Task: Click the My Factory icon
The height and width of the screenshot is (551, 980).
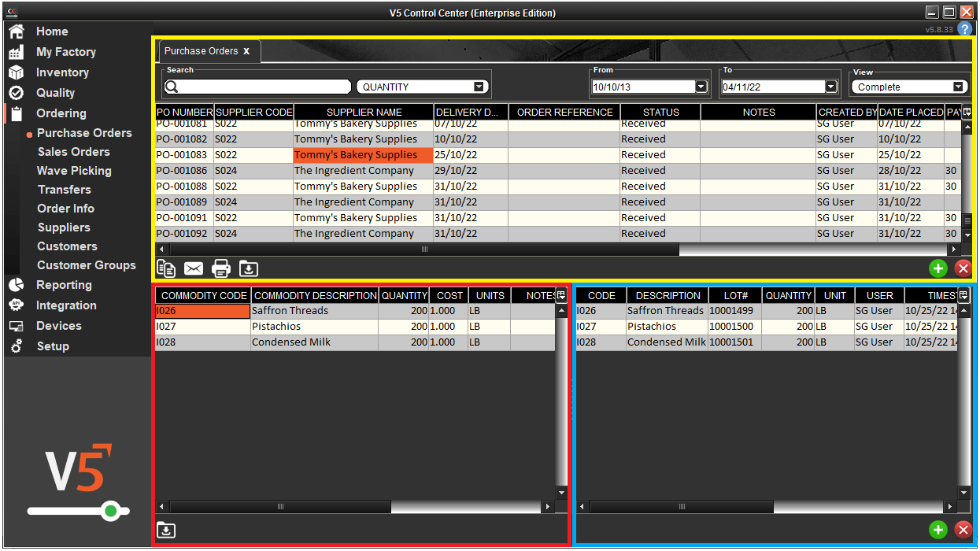Action: (x=16, y=52)
